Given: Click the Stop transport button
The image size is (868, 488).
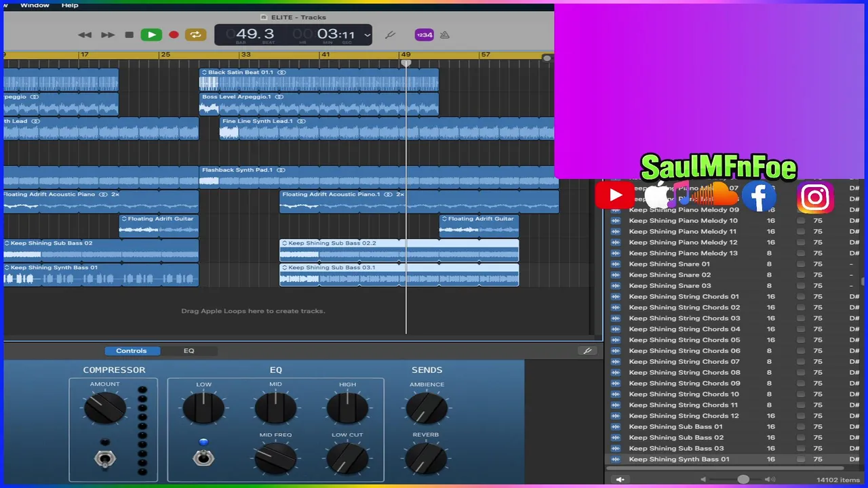Looking at the screenshot, I should pyautogui.click(x=129, y=35).
